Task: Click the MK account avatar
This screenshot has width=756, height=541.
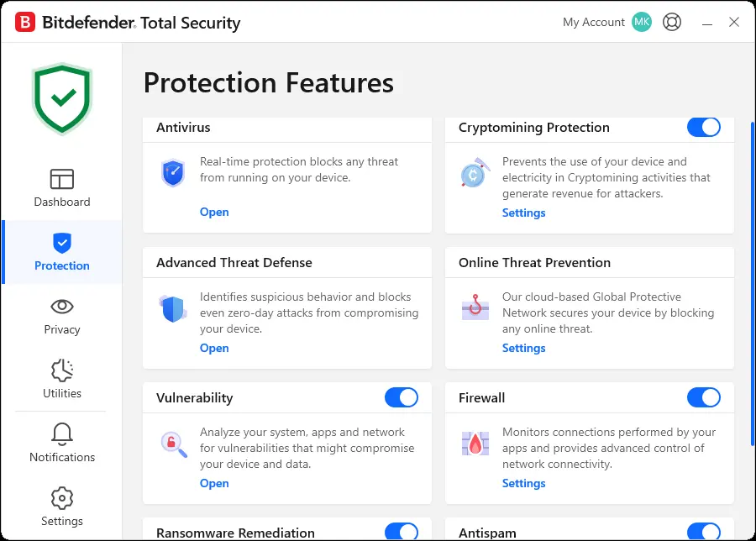Action: tap(642, 22)
